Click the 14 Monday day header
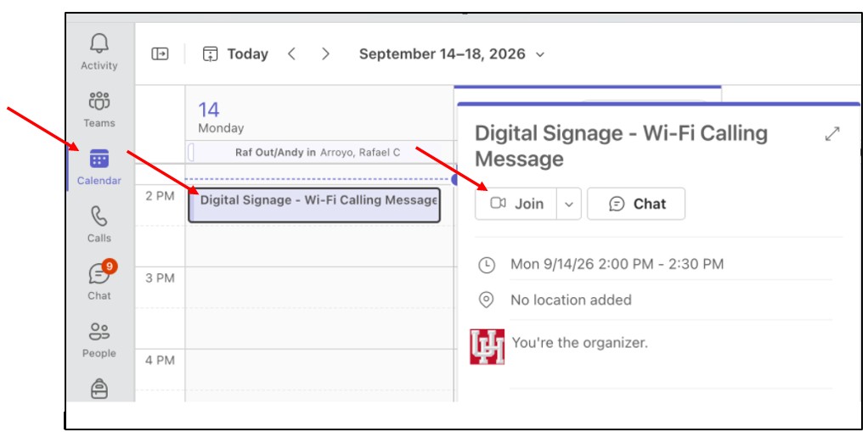 click(221, 118)
